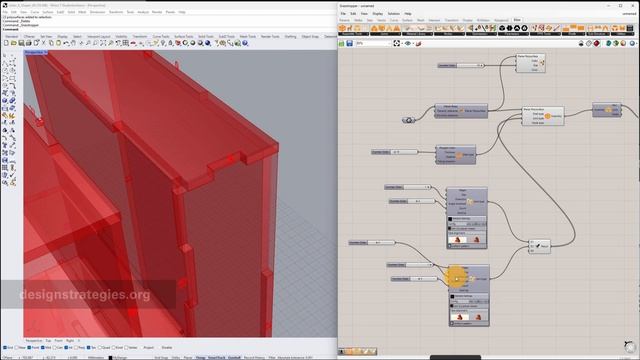Click SmartTrack in Rhino status bar
The image size is (640, 360).
[x=216, y=358]
